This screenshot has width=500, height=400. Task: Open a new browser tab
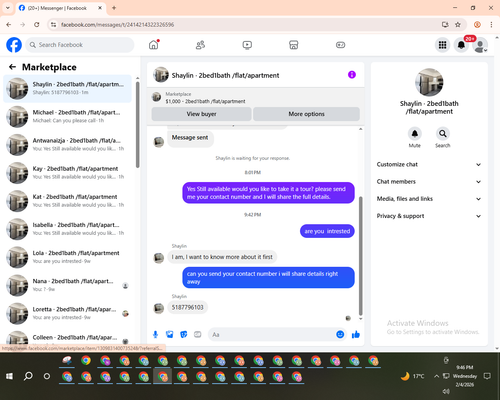[x=114, y=8]
